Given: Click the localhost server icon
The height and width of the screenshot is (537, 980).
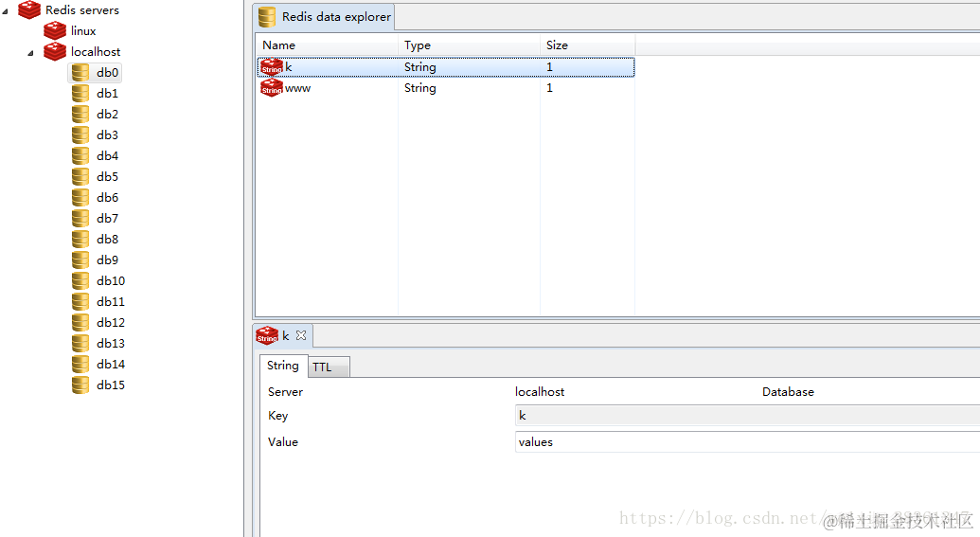Looking at the screenshot, I should pos(55,51).
